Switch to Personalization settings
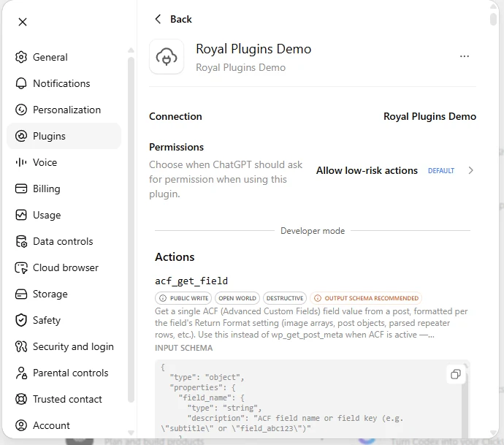The height and width of the screenshot is (445, 504). [64, 110]
